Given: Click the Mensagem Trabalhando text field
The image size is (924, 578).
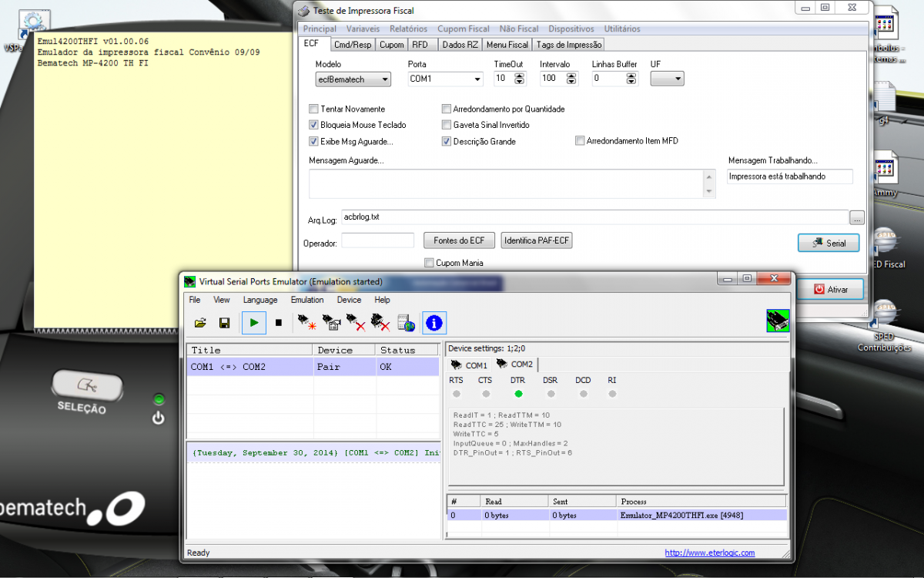Looking at the screenshot, I should 790,176.
